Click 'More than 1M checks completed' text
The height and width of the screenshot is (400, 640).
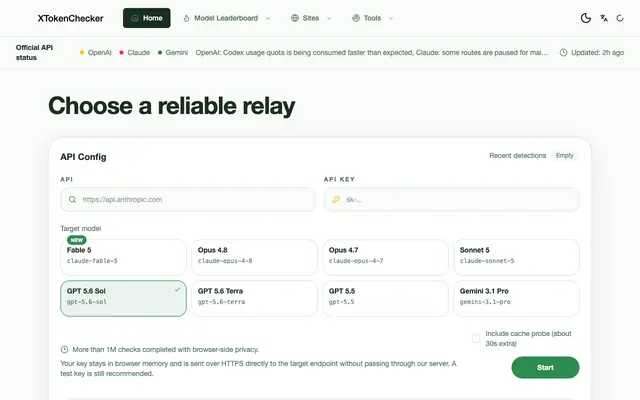coord(166,350)
